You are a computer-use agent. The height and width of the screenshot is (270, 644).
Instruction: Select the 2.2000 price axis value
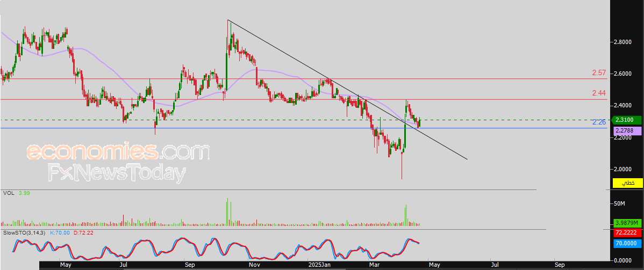pos(624,137)
